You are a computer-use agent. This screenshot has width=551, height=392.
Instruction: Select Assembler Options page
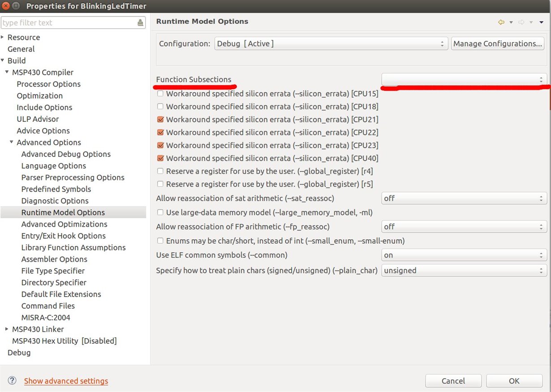pos(54,259)
